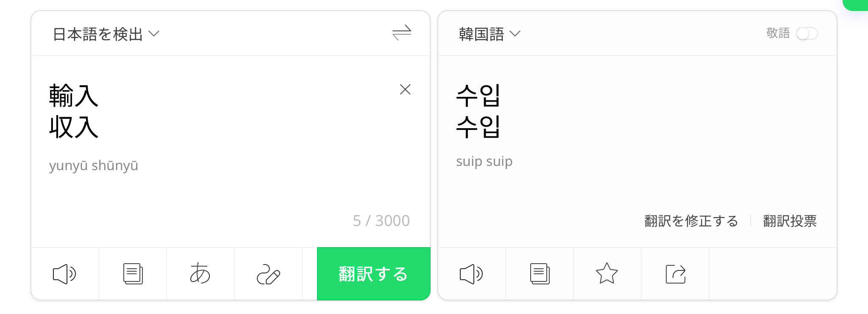Click the suip suip romanization text
Viewport: 868px width, 314px height.
(x=484, y=161)
